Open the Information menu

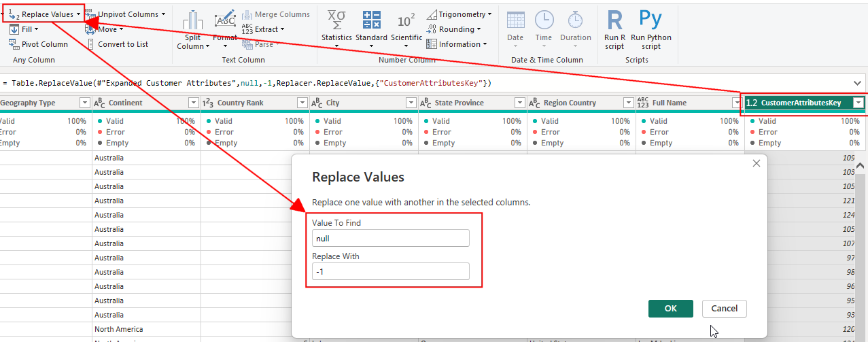(456, 44)
